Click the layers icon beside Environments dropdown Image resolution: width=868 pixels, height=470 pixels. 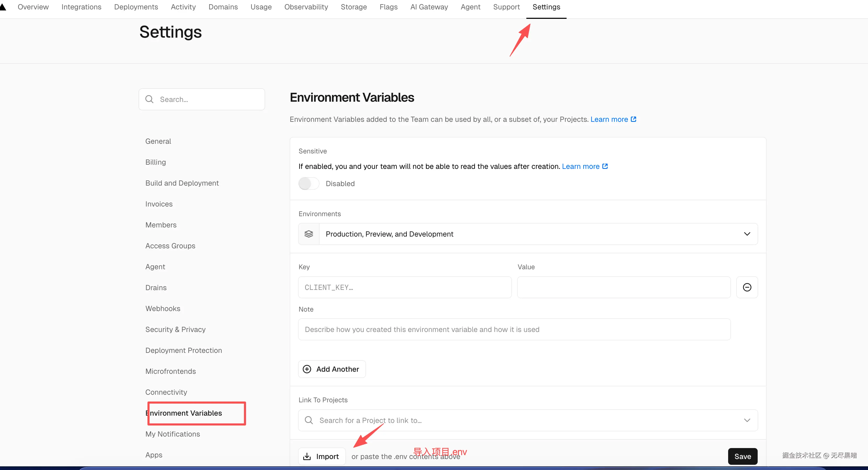[x=309, y=234]
